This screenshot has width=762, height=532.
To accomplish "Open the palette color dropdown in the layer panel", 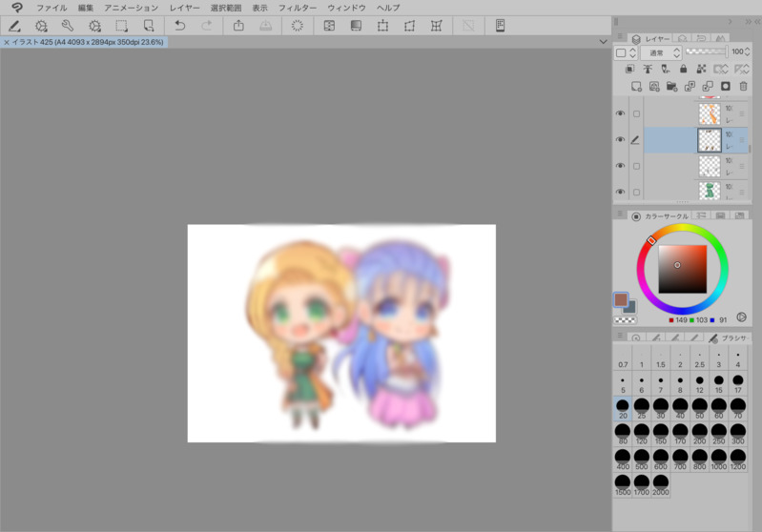I will pos(626,52).
